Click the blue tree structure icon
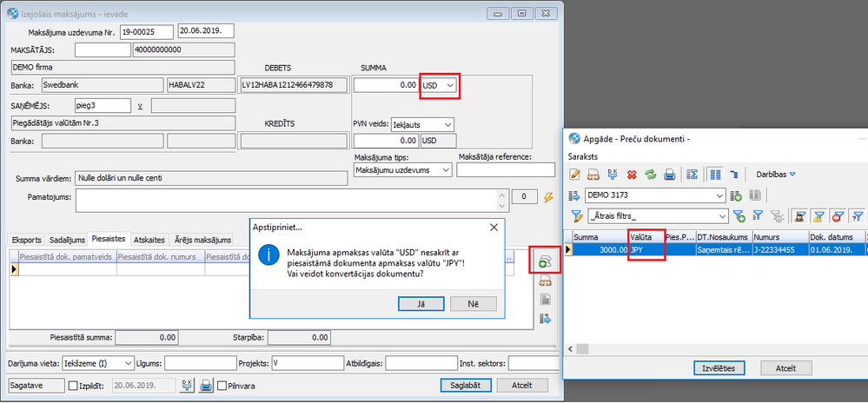This screenshot has width=868, height=403. pos(734,175)
